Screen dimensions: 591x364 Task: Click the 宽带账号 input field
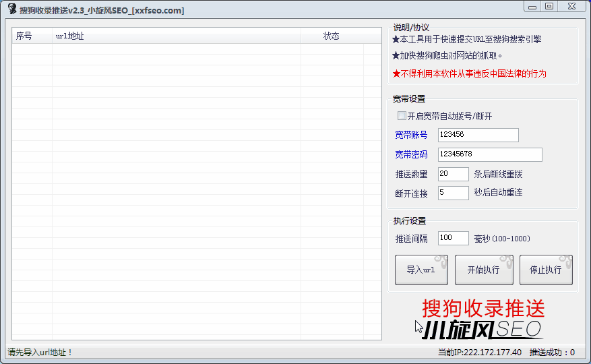click(478, 135)
